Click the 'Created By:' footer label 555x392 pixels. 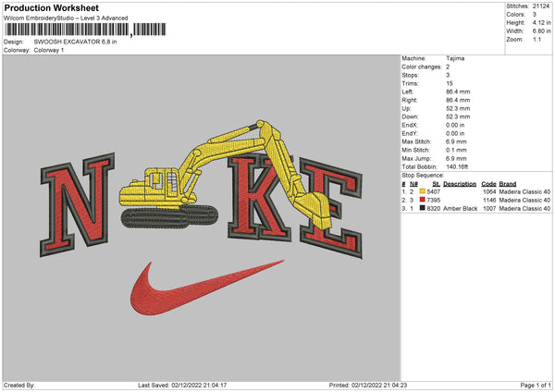pyautogui.click(x=19, y=385)
